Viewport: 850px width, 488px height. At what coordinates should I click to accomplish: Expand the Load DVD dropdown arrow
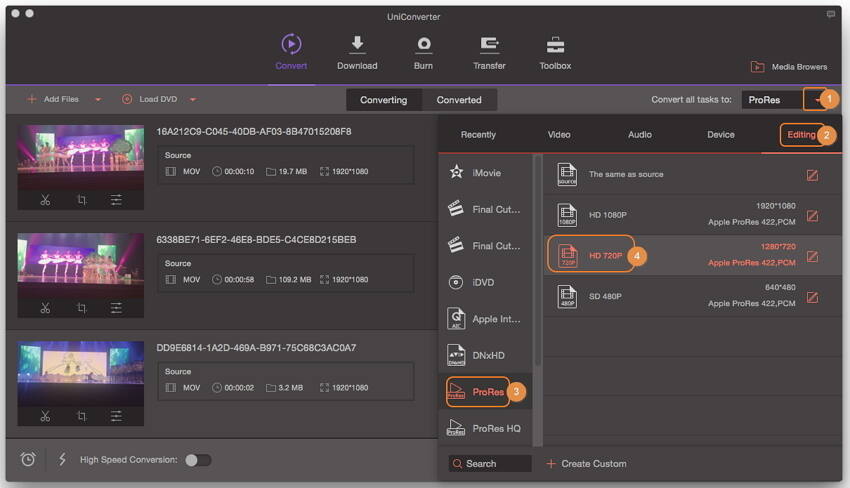click(x=193, y=99)
